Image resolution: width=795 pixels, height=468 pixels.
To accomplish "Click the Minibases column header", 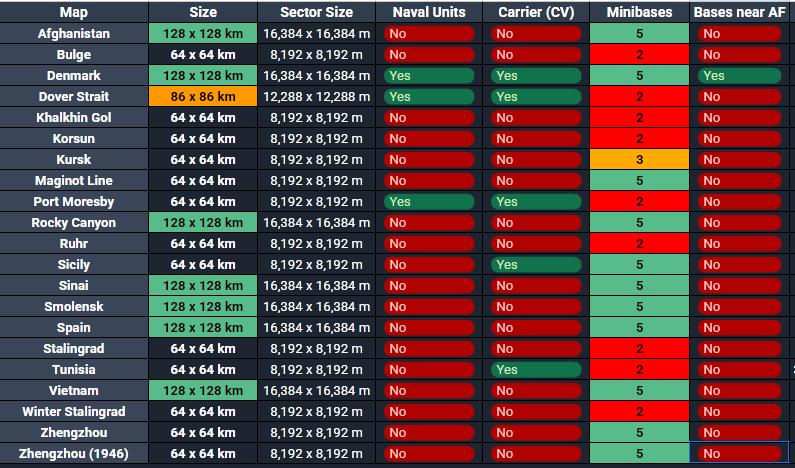I will coord(639,12).
